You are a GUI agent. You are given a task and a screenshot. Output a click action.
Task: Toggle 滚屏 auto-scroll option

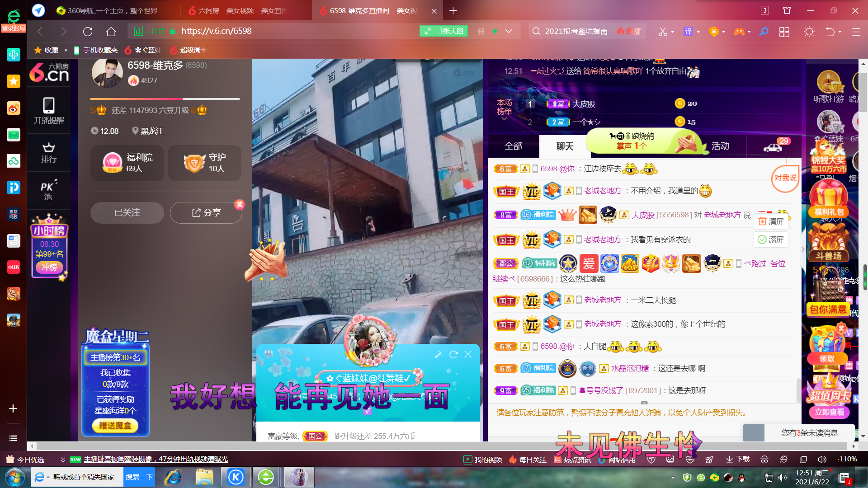tap(771, 239)
